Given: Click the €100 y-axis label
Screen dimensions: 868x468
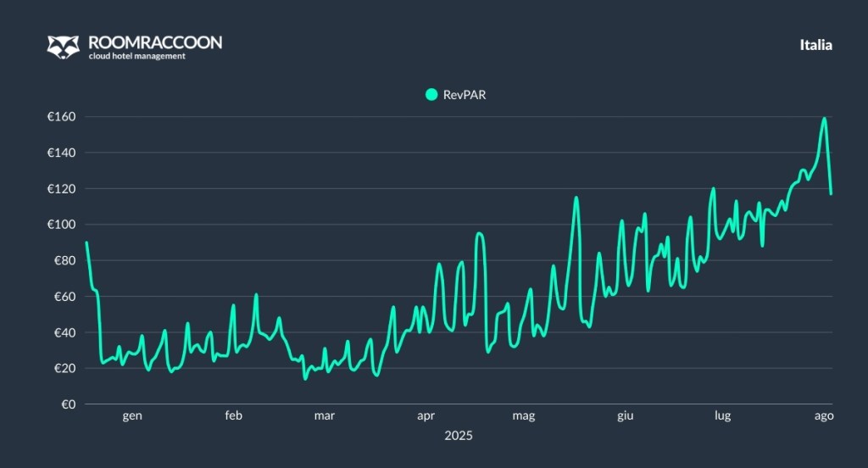Looking at the screenshot, I should coord(61,225).
